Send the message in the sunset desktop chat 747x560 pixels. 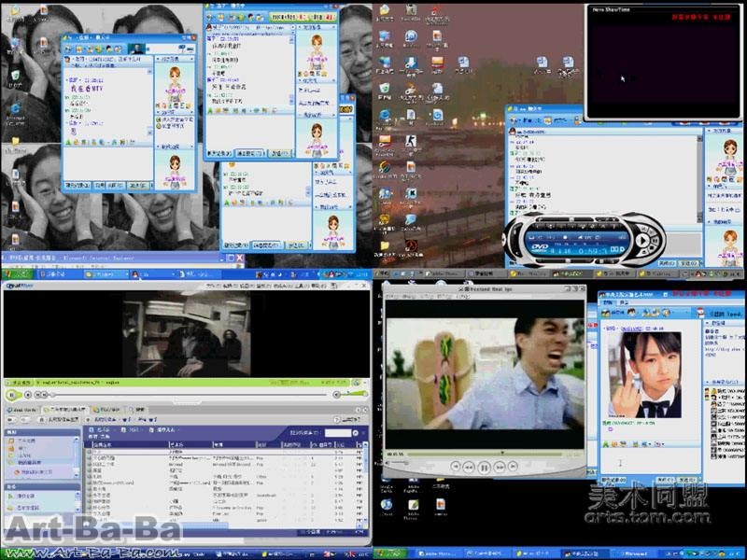pyautogui.click(x=689, y=263)
